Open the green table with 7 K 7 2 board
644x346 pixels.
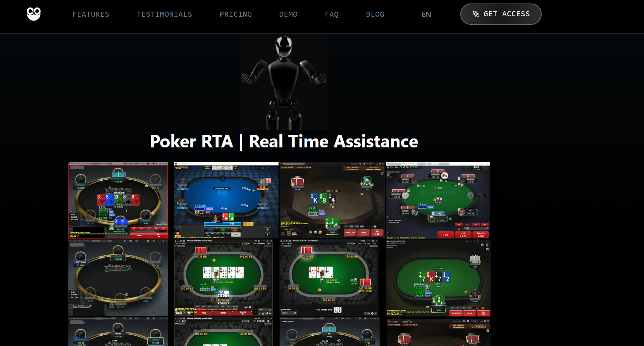438,278
